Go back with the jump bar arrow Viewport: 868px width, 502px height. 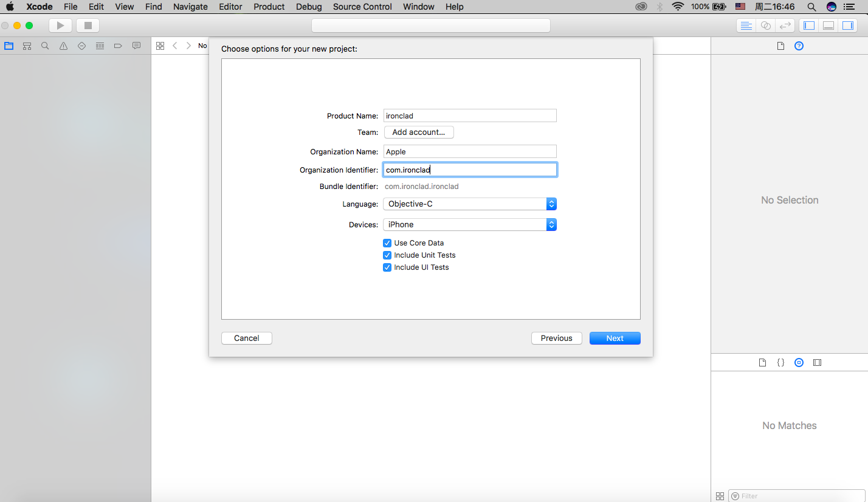(x=175, y=46)
